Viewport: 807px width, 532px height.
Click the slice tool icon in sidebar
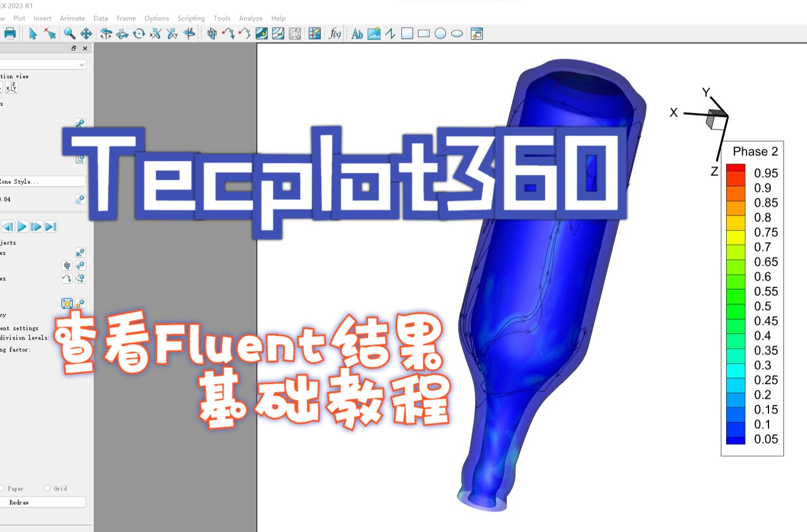67,265
